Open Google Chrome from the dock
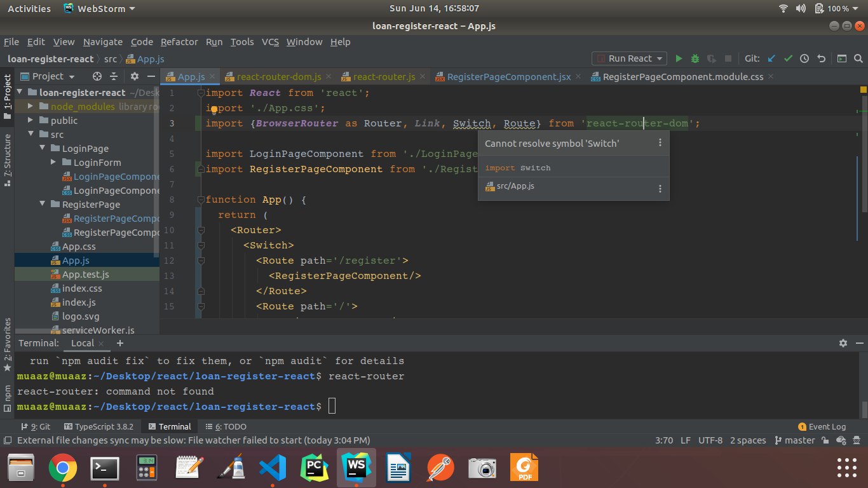 coord(62,469)
